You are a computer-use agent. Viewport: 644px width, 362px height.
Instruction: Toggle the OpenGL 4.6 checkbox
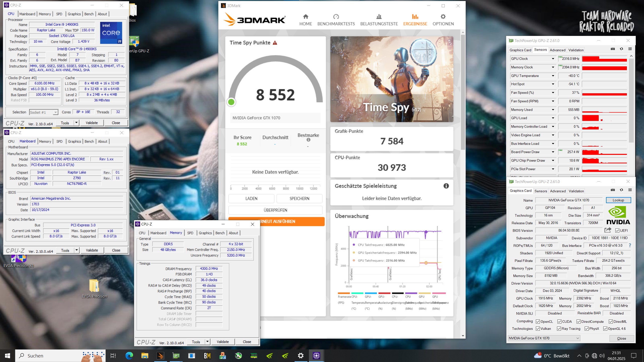(605, 329)
